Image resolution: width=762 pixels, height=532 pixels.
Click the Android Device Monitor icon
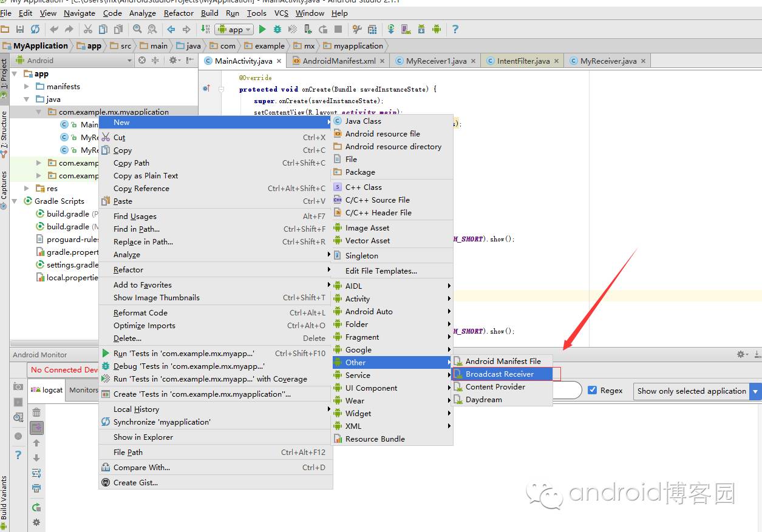437,29
